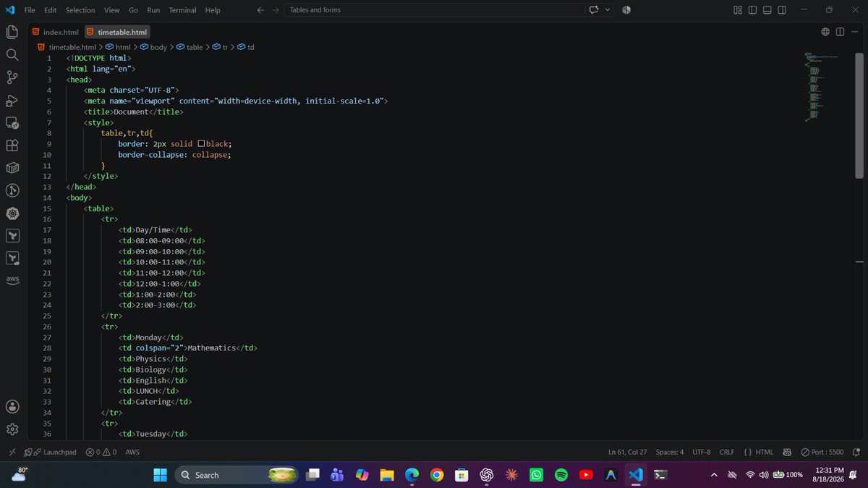
Task: Open the Explorer view in activity bar
Action: [x=12, y=32]
